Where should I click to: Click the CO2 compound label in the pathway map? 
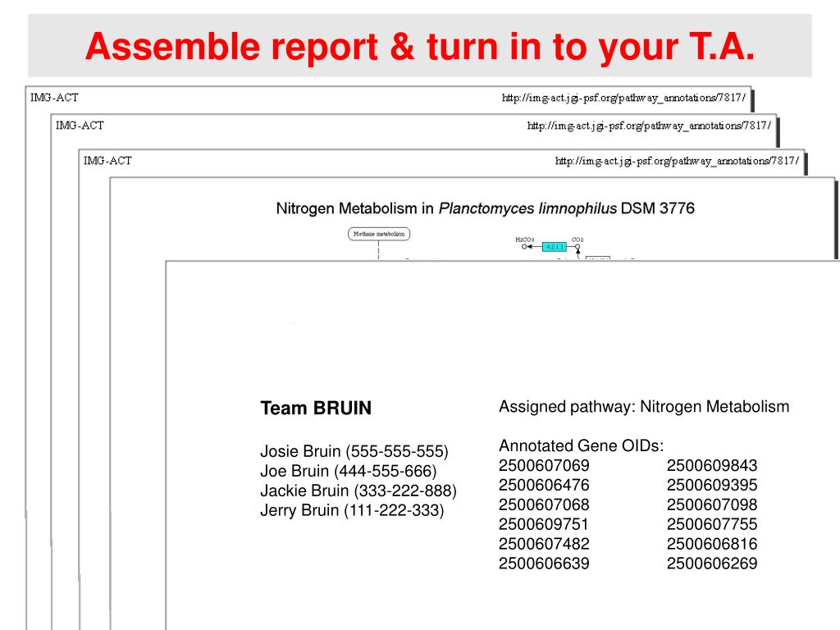[577, 240]
